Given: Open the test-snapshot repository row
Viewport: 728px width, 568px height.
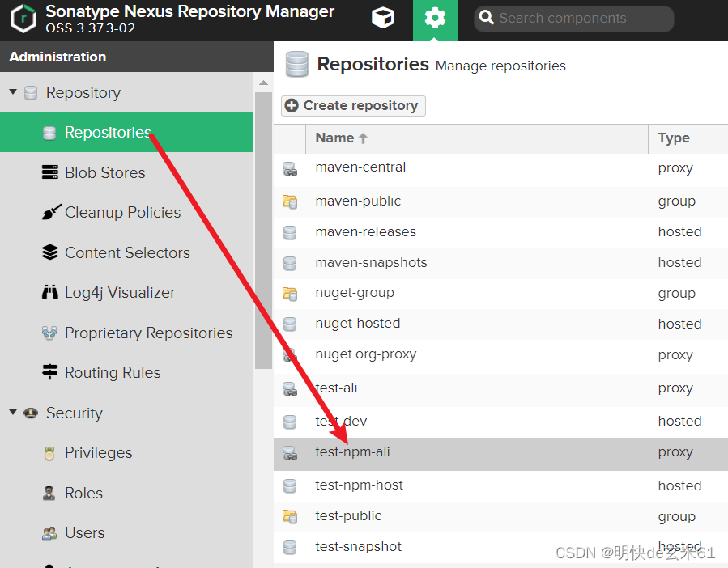Looking at the screenshot, I should [501, 548].
